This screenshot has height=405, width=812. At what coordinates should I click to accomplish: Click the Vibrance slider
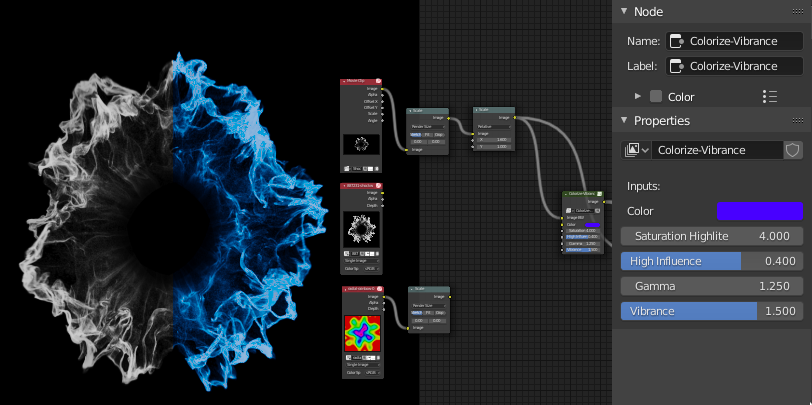711,311
